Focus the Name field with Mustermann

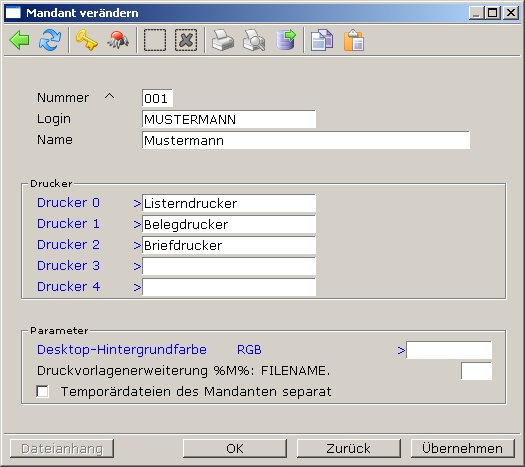306,140
